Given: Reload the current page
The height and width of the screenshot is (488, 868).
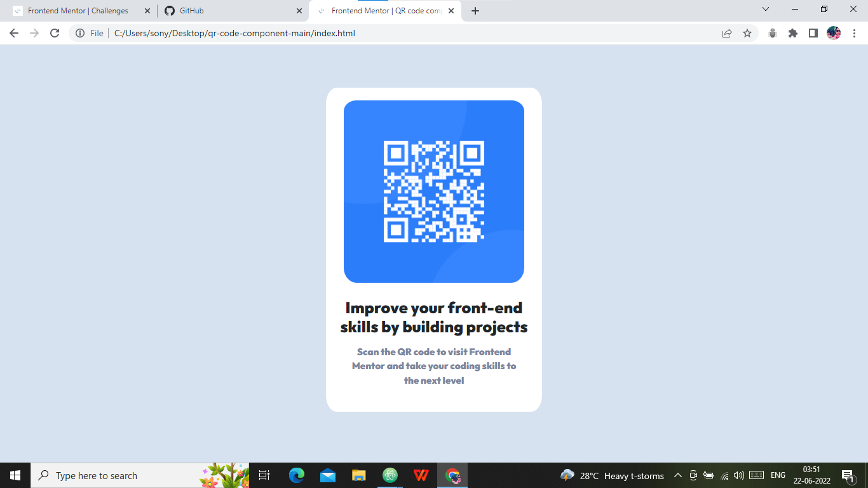Looking at the screenshot, I should [55, 33].
